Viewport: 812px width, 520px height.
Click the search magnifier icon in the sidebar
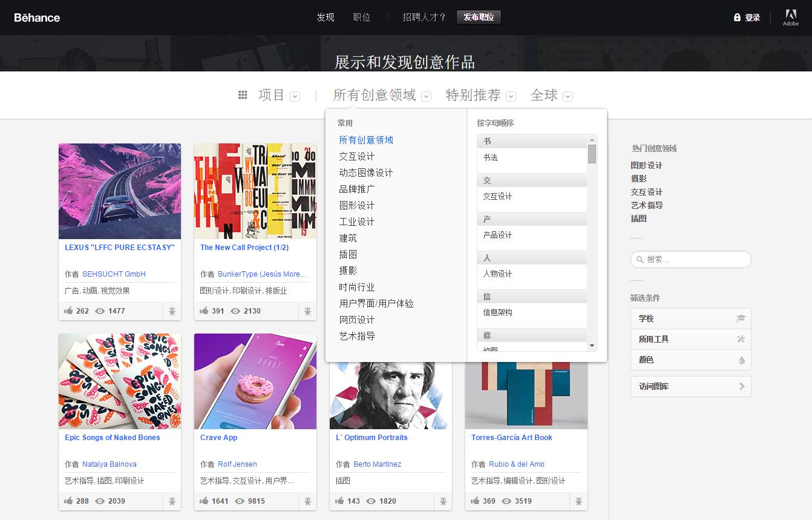640,259
